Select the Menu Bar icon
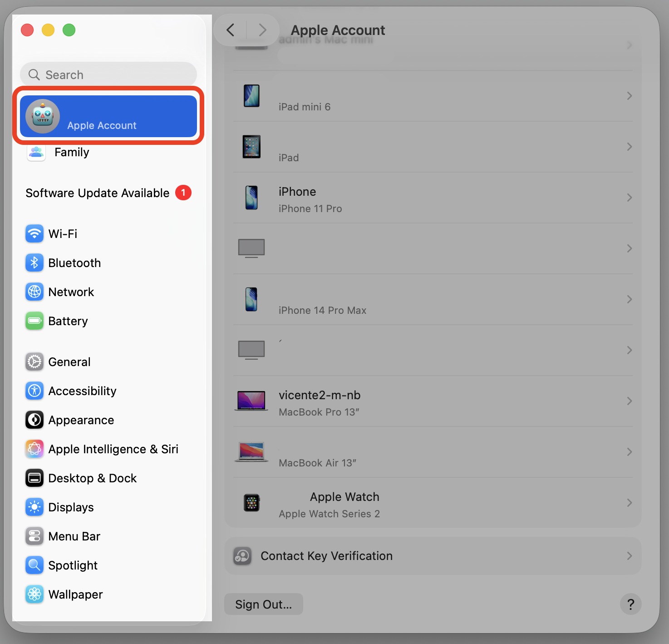The height and width of the screenshot is (644, 669). tap(34, 536)
